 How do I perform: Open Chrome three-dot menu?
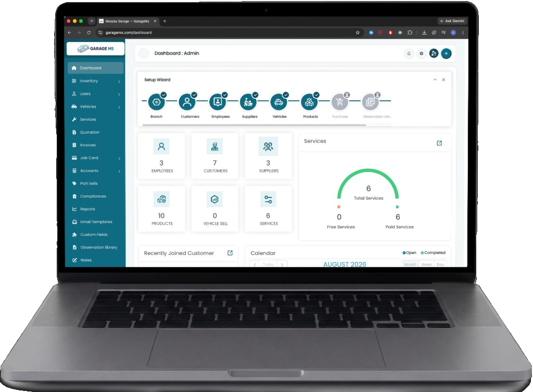tap(463, 33)
